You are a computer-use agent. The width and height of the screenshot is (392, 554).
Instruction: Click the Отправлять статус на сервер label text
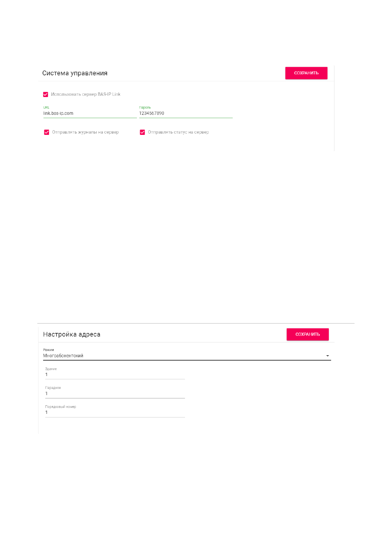tap(178, 132)
